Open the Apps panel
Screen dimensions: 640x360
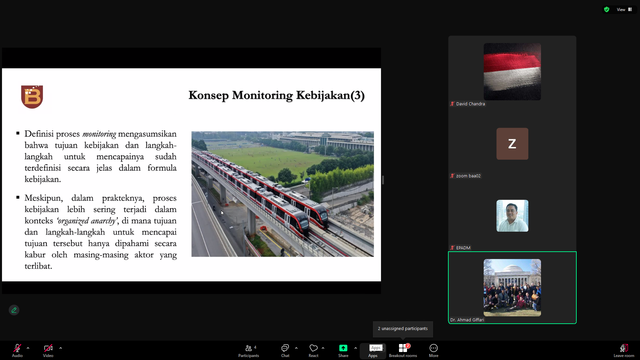pyautogui.click(x=373, y=350)
